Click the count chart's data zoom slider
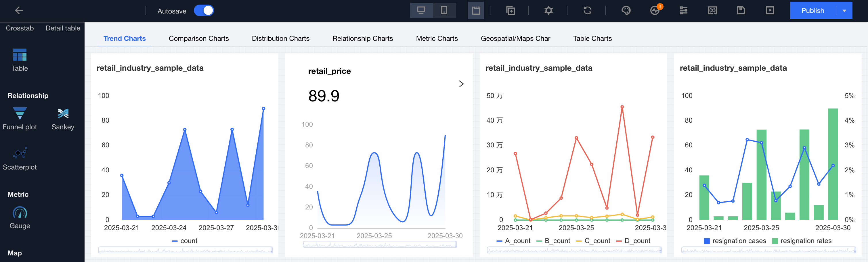Image resolution: width=868 pixels, height=262 pixels. 185,250
